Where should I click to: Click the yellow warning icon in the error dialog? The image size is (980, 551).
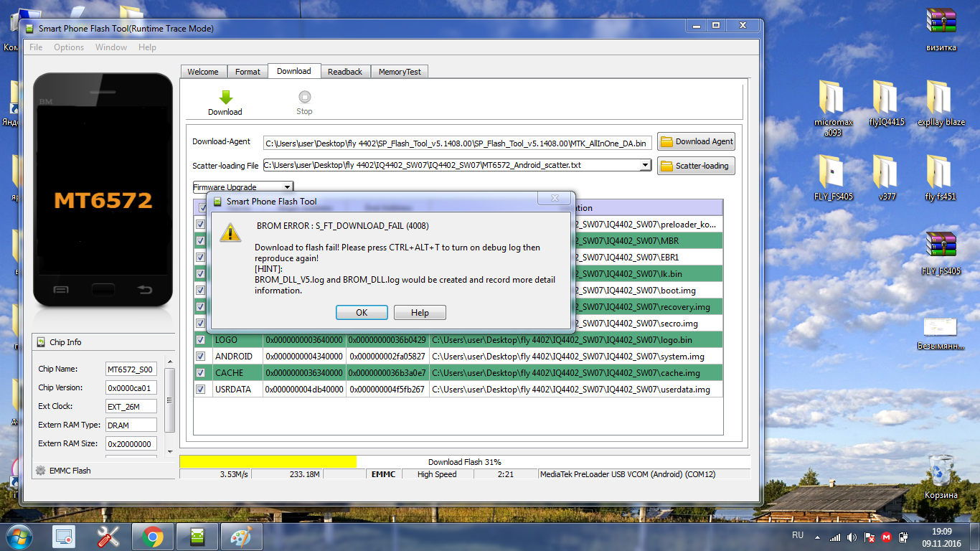[x=230, y=232]
